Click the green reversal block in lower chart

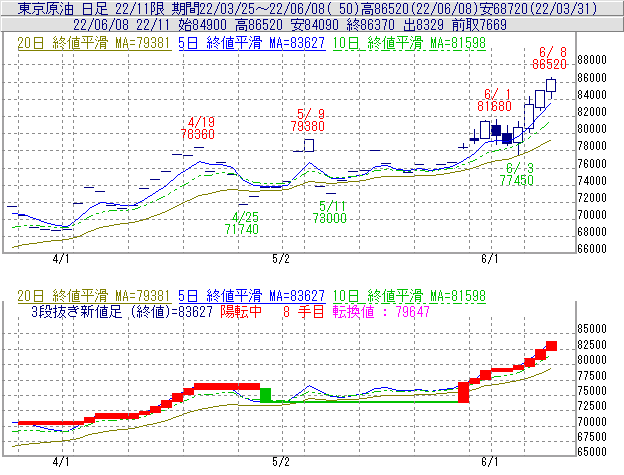[x=265, y=395]
